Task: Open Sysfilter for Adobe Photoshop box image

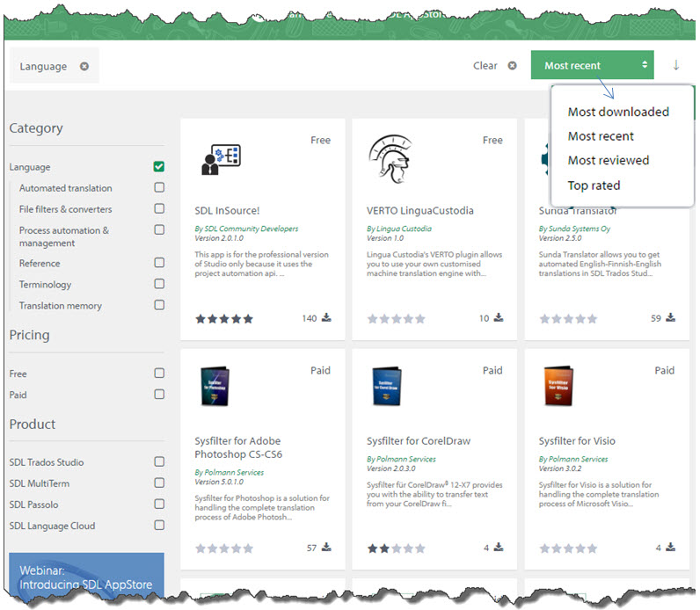Action: point(215,386)
